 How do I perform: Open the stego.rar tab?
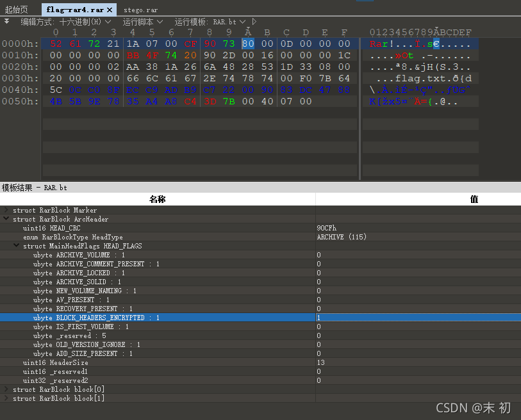tap(140, 10)
